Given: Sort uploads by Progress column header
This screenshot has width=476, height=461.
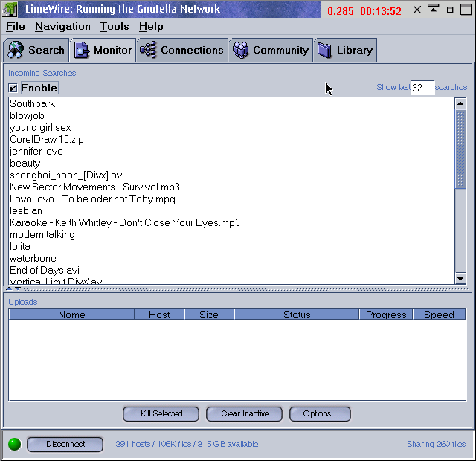Looking at the screenshot, I should click(x=386, y=315).
